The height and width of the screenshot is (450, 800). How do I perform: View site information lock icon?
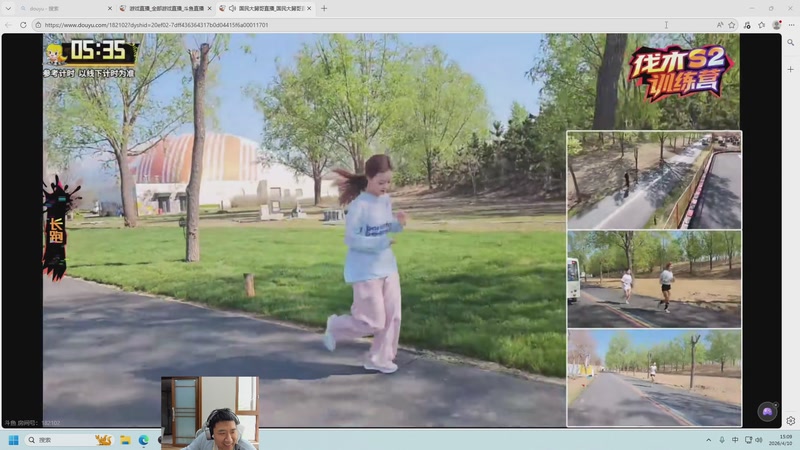point(38,24)
